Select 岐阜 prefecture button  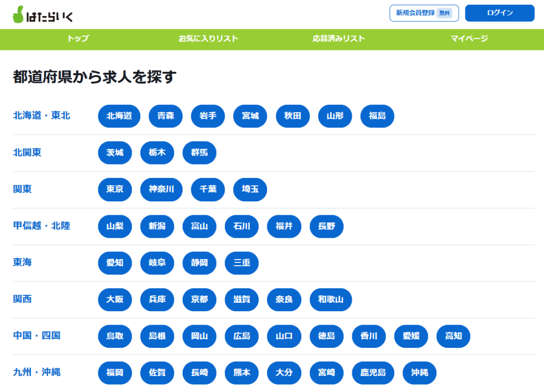(x=157, y=263)
